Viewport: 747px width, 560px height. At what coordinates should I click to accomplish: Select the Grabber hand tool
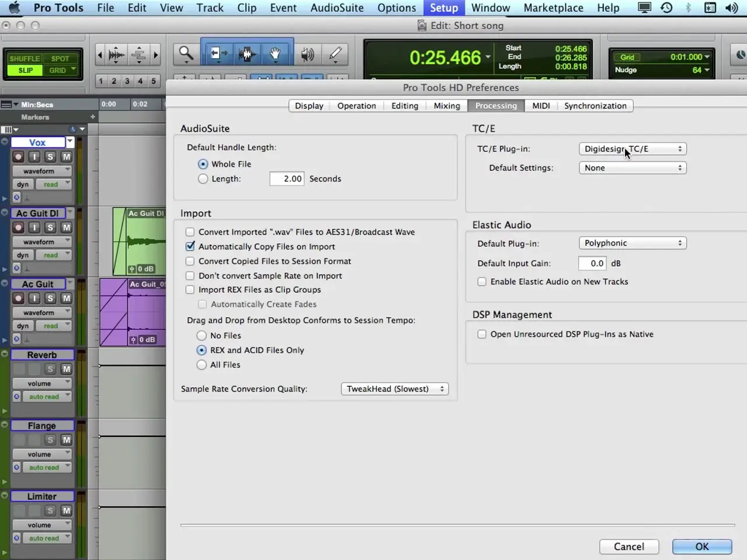tap(275, 54)
